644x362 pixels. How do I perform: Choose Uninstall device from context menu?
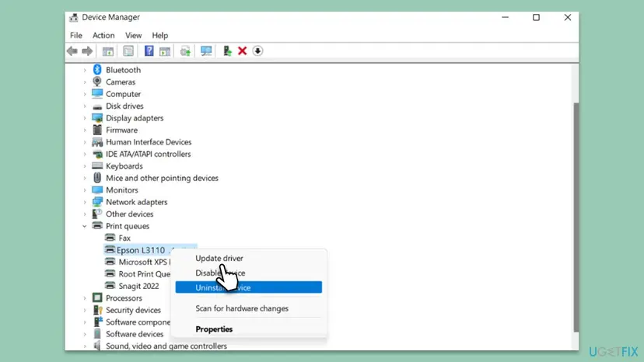(x=248, y=287)
